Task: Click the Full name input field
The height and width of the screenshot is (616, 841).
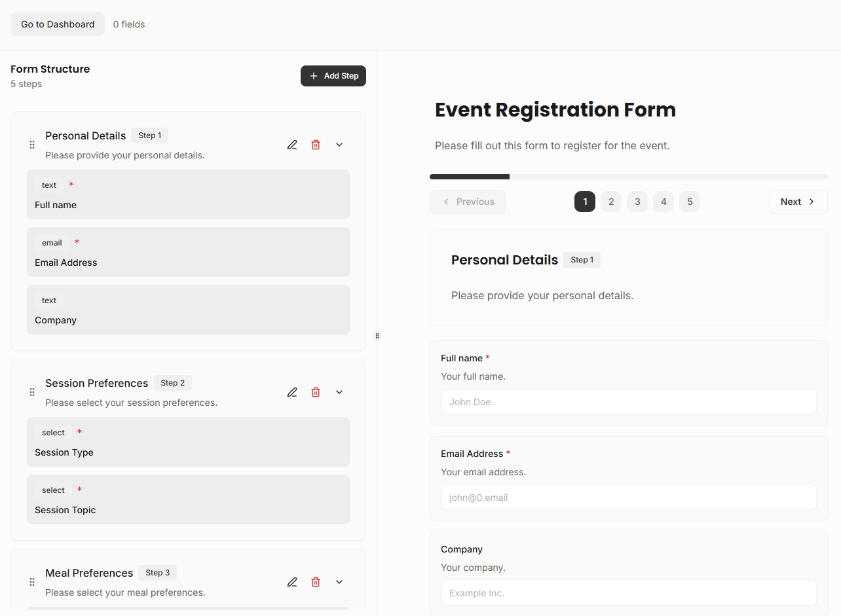Action: pyautogui.click(x=628, y=401)
